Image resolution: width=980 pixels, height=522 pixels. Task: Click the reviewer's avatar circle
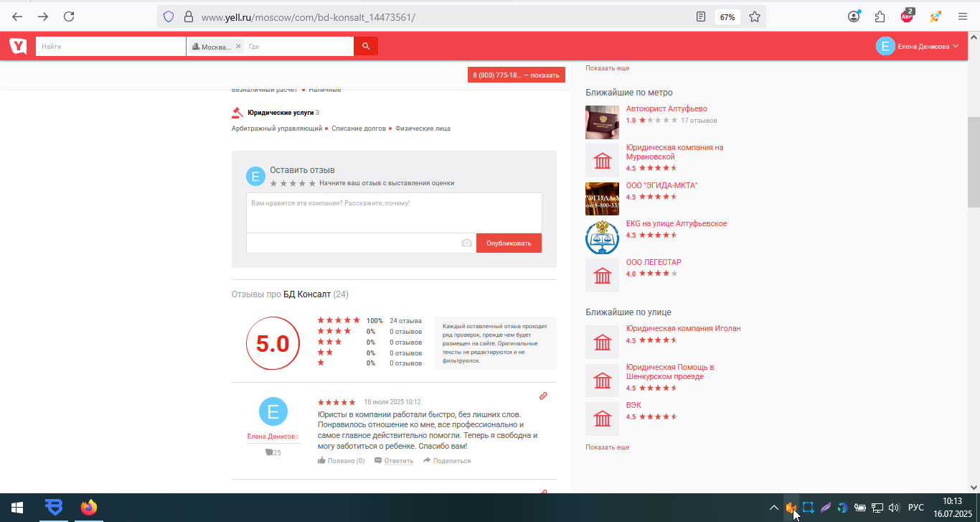pyautogui.click(x=273, y=411)
